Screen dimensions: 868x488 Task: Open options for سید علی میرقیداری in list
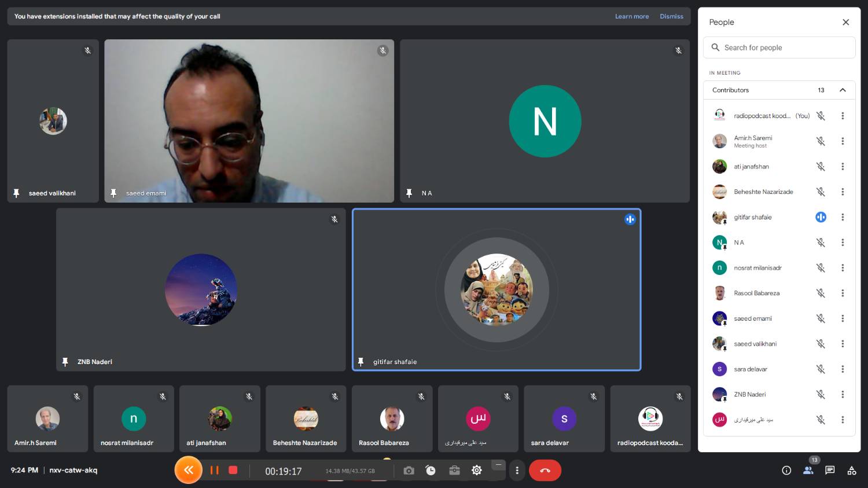(x=843, y=420)
